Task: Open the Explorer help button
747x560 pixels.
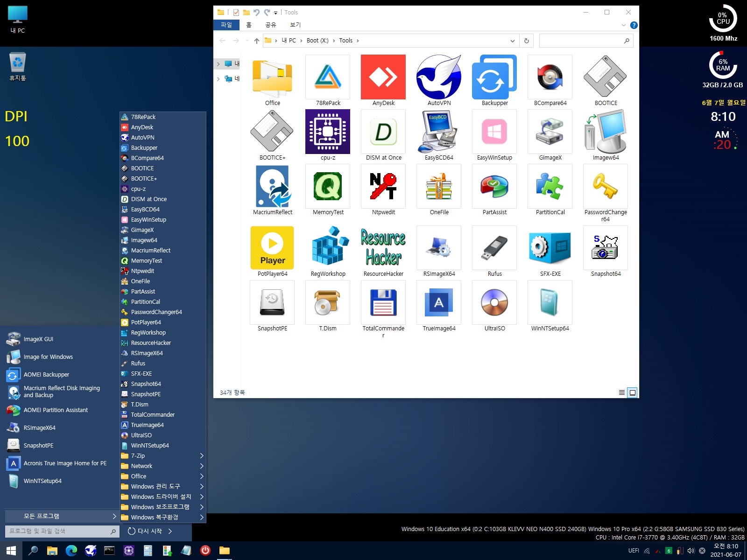Action: 634,25
